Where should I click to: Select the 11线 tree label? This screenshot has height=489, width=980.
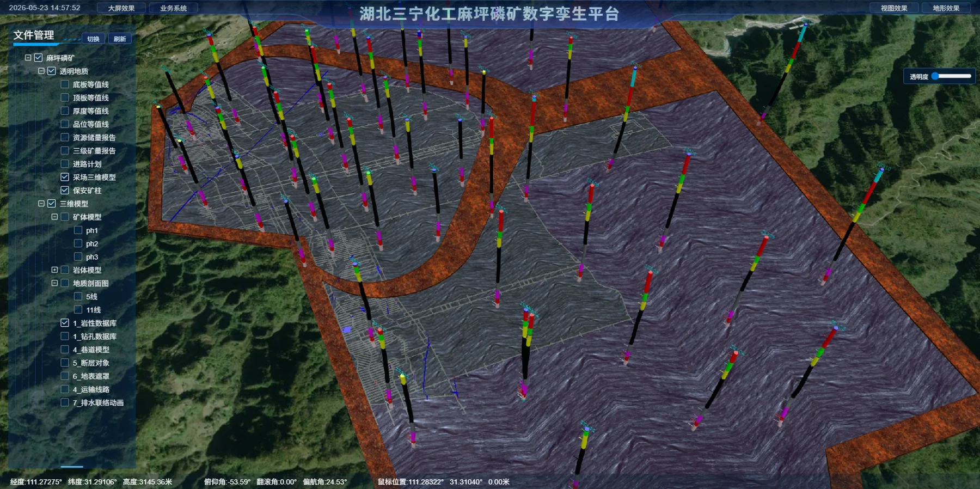point(93,310)
